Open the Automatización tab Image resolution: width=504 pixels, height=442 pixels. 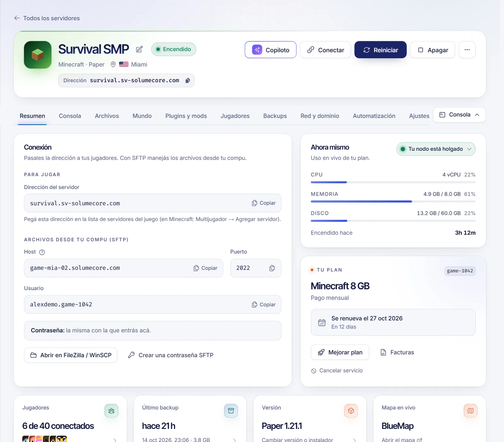(374, 116)
